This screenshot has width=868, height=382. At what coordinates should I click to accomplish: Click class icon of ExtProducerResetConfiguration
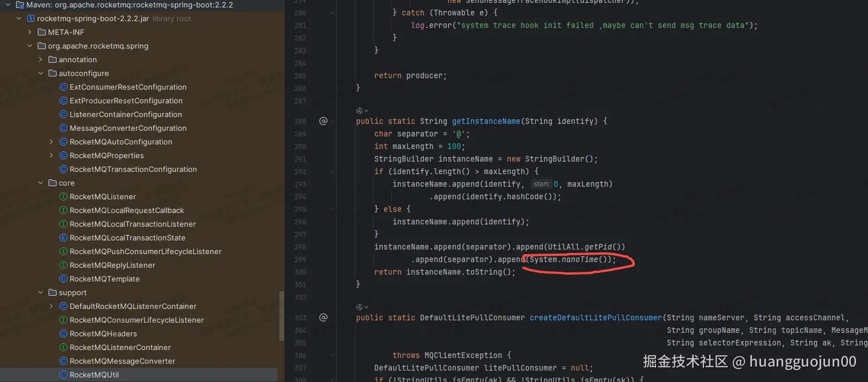click(63, 100)
